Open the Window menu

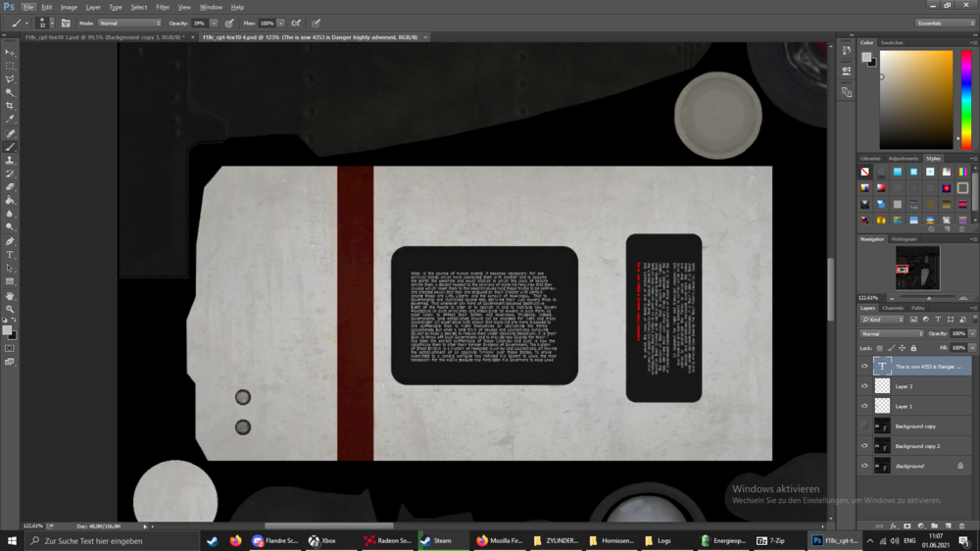211,8
